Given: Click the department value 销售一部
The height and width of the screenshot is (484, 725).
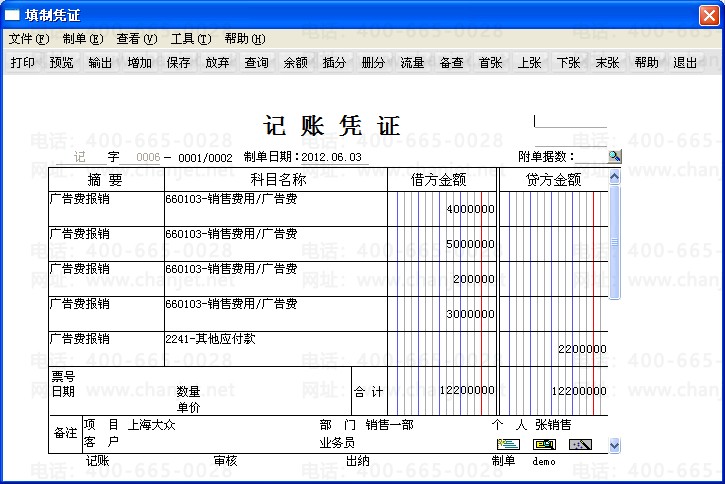Looking at the screenshot, I should [x=389, y=424].
